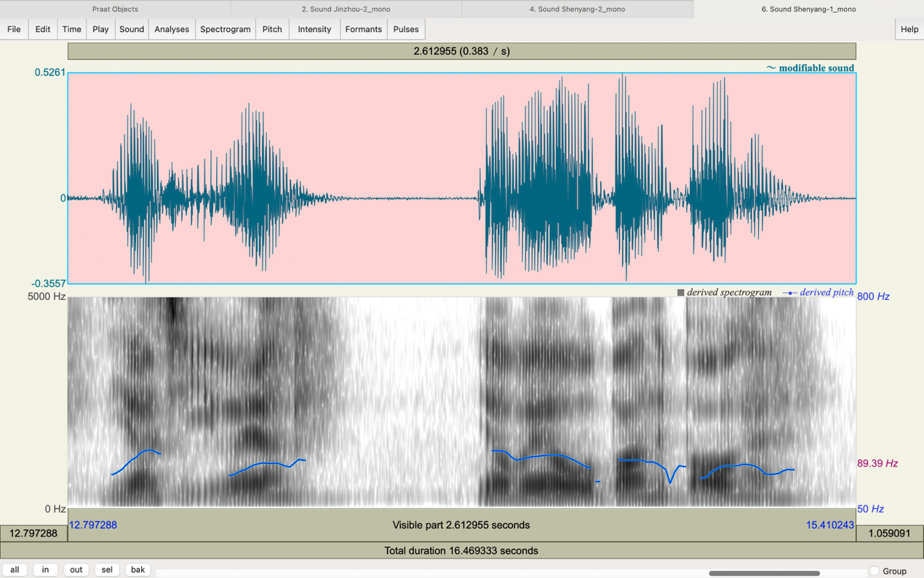Screen dimensions: 924x578
Task: Zoom out with the 'out' button
Action: point(76,570)
